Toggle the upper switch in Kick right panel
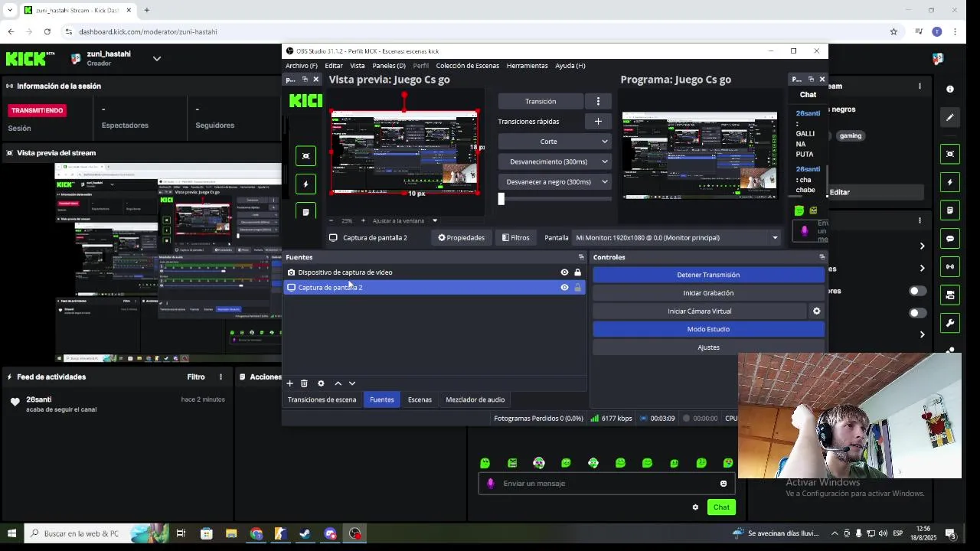This screenshot has width=980, height=551. point(917,291)
